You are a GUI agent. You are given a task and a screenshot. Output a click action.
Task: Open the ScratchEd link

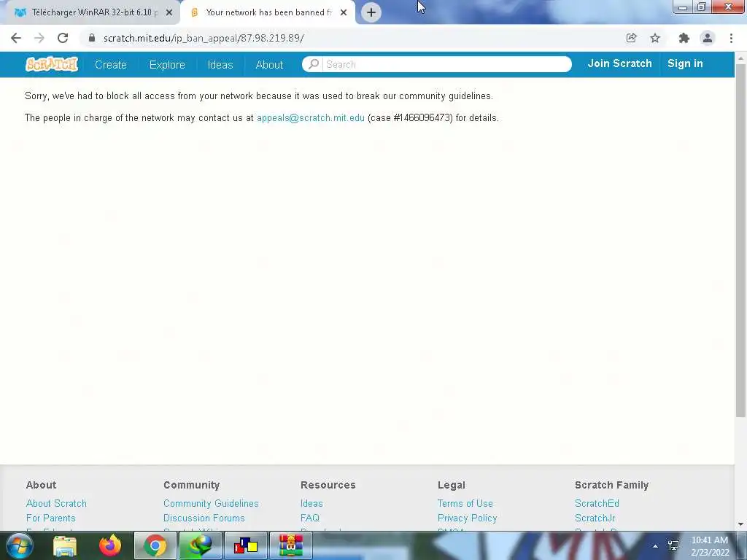click(597, 503)
